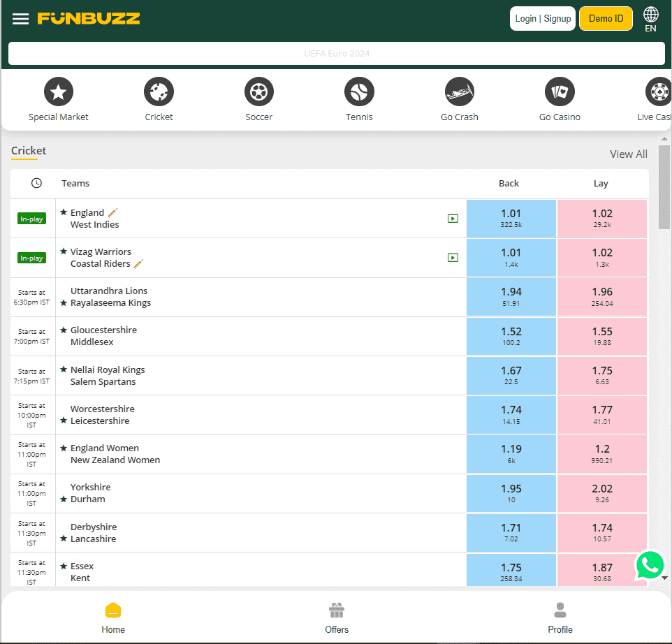Open WhatsApp chat support icon
This screenshot has width=672, height=644.
coord(650,565)
